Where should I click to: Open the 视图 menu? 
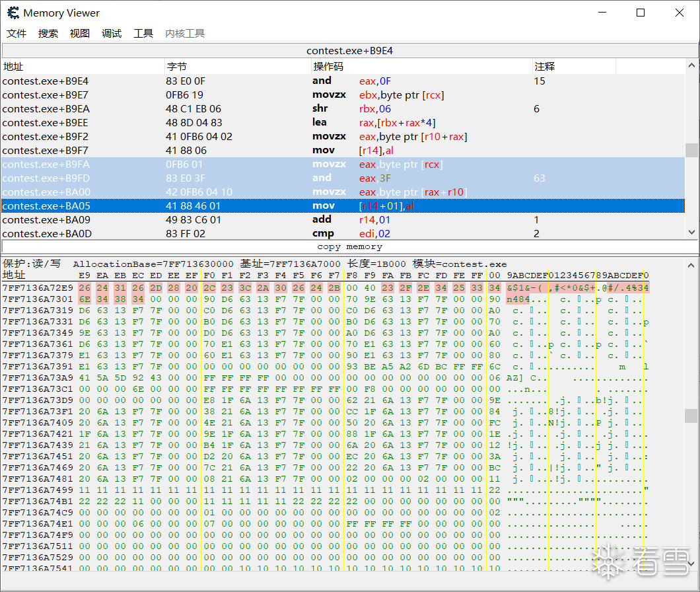pyautogui.click(x=80, y=34)
